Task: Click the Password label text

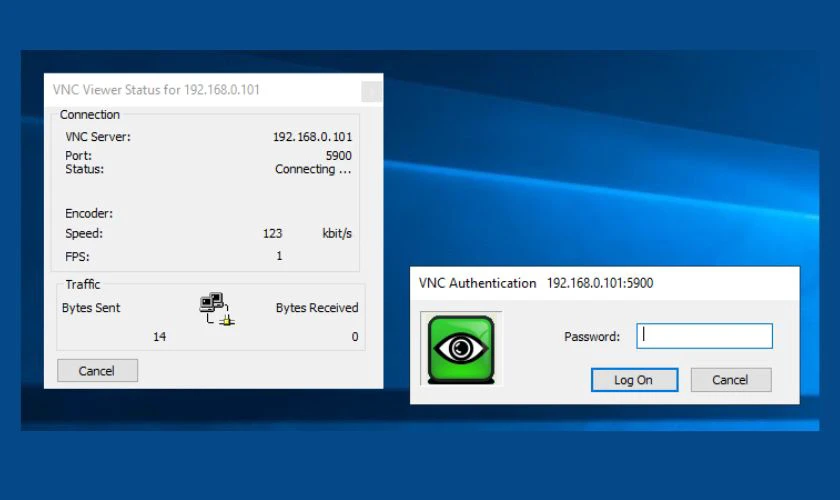Action: point(592,337)
